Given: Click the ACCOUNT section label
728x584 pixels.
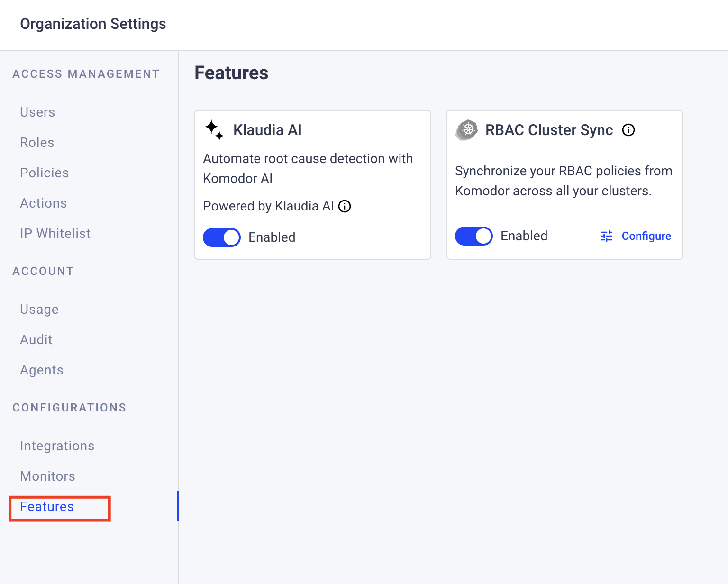Looking at the screenshot, I should (43, 271).
